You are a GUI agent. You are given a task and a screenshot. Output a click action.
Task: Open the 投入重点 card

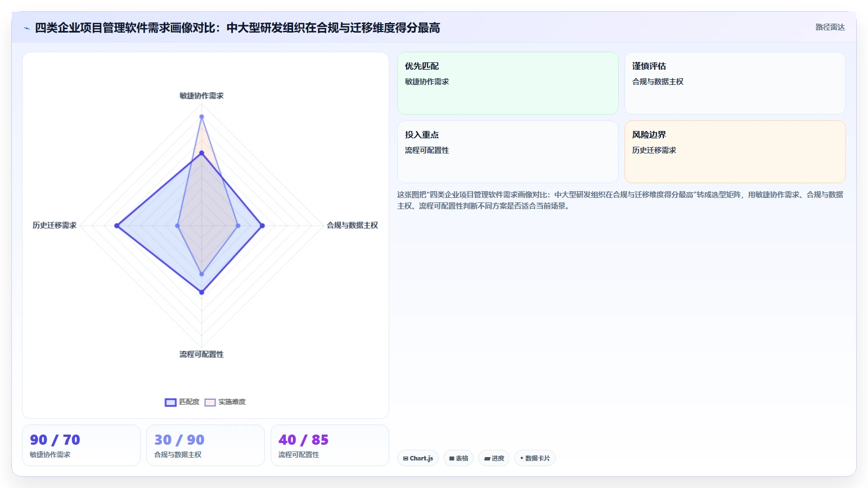[508, 152]
